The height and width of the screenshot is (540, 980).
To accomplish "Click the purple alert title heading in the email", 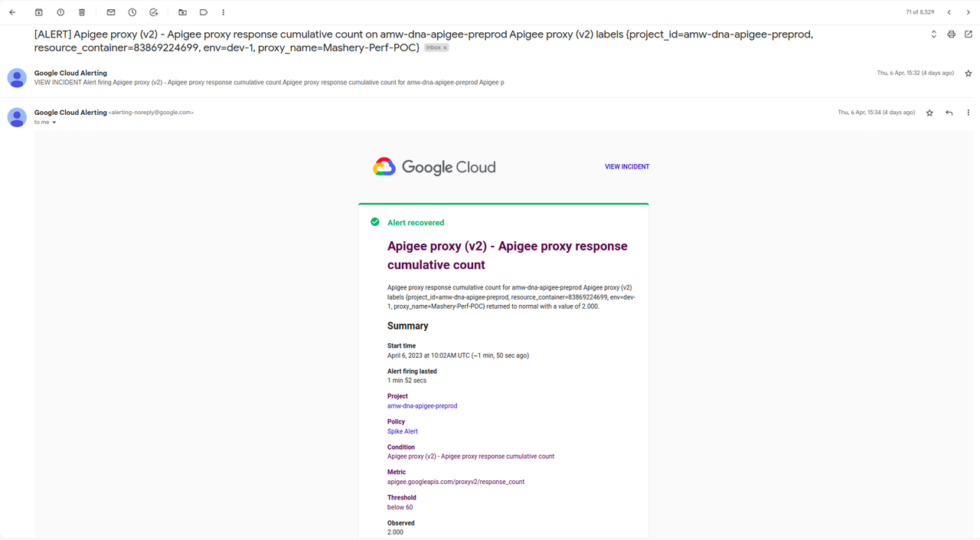I will click(x=508, y=256).
